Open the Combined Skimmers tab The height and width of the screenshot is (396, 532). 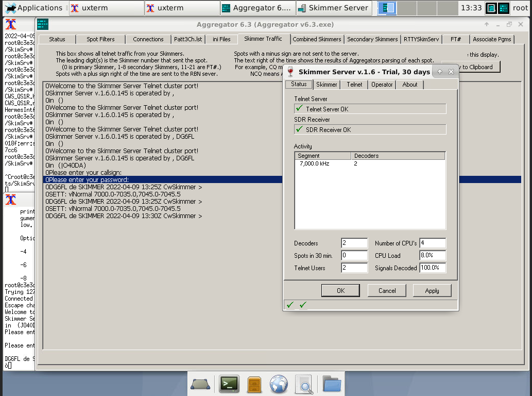(x=317, y=39)
